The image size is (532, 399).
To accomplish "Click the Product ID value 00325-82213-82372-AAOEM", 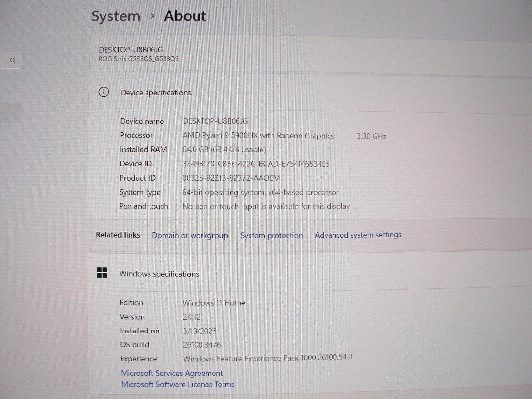I will click(x=231, y=178).
